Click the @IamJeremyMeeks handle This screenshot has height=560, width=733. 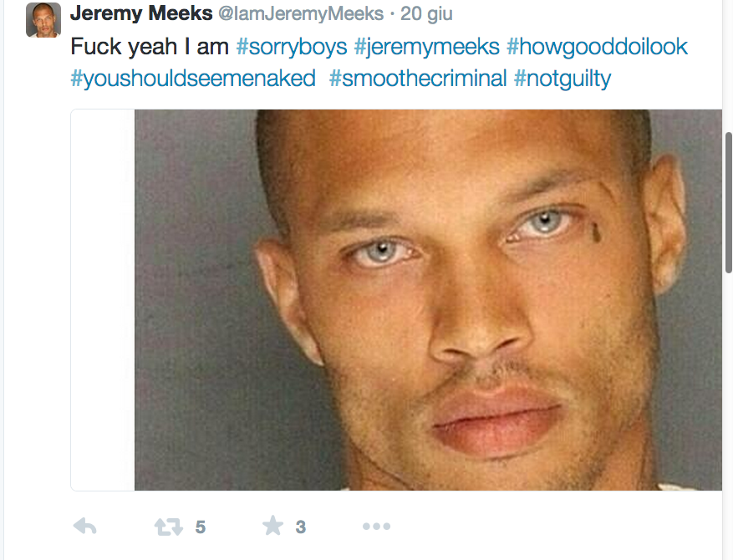coord(301,14)
